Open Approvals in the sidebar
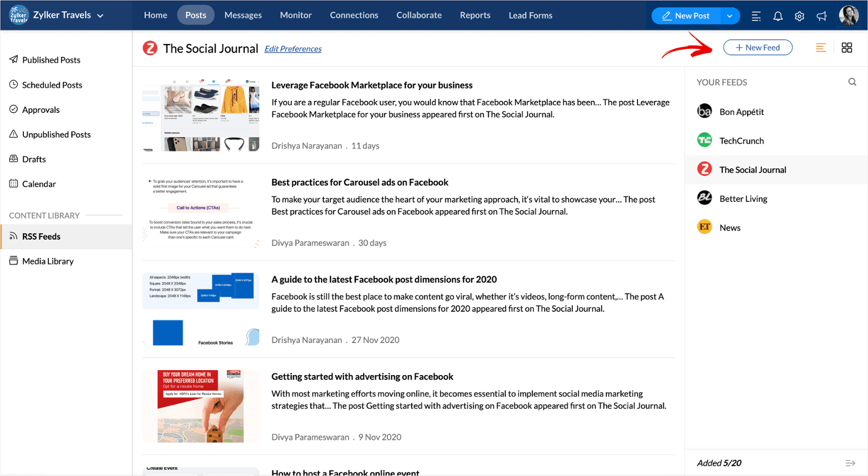 click(x=66, y=110)
